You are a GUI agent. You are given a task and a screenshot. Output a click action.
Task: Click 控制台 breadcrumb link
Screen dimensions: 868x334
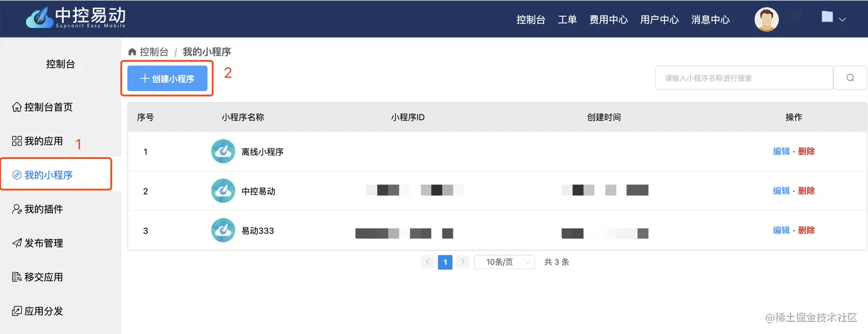(x=154, y=52)
